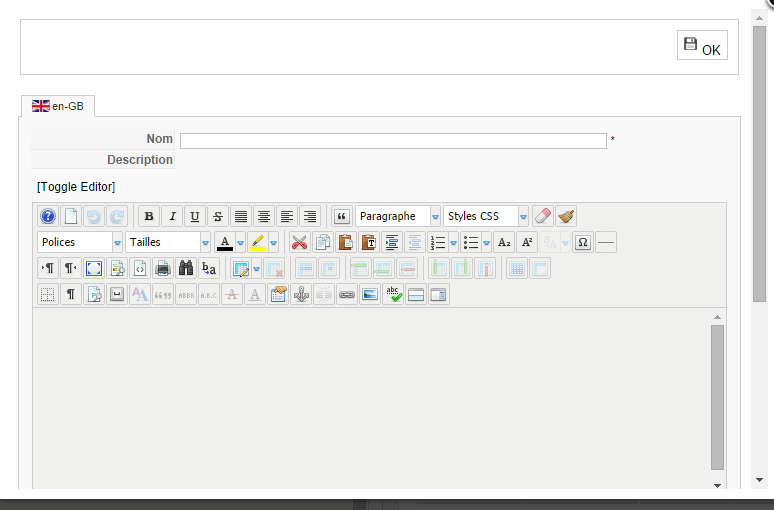Insert special character with Omega icon
This screenshot has width=774, height=510.
click(x=583, y=242)
